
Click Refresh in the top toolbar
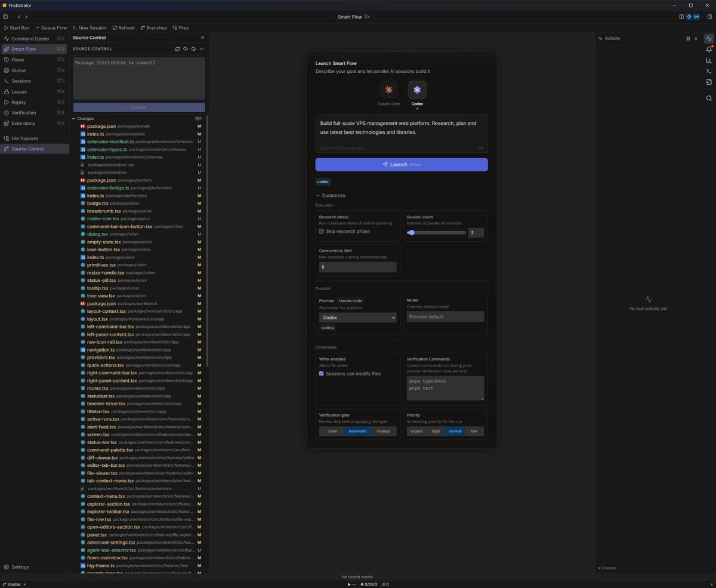click(x=124, y=27)
